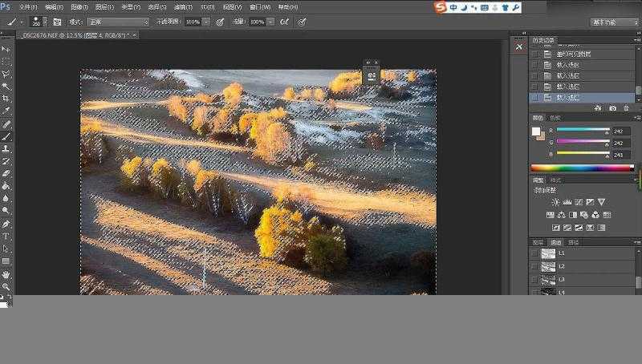Image resolution: width=642 pixels, height=364 pixels.
Task: Select the Hand tool
Action: click(x=6, y=274)
